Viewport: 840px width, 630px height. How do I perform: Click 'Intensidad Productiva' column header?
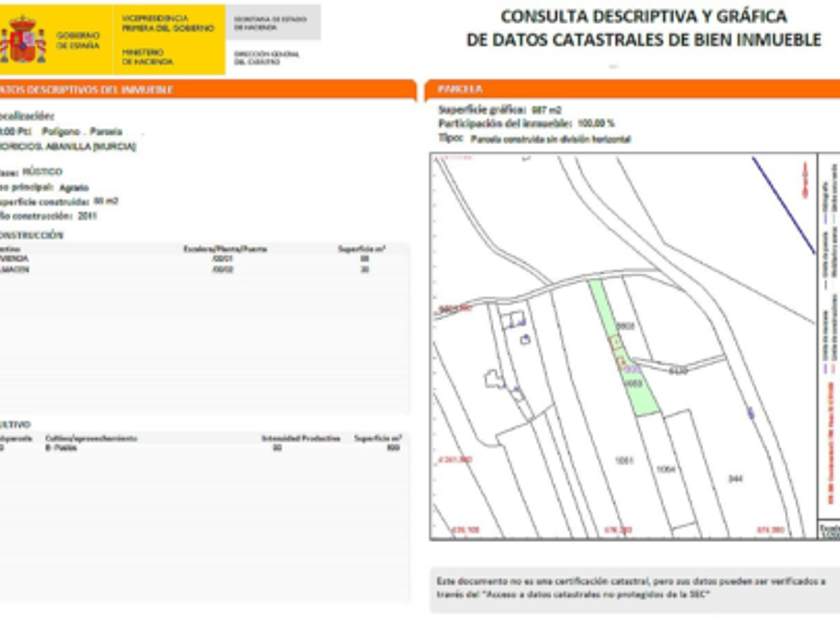pyautogui.click(x=301, y=438)
